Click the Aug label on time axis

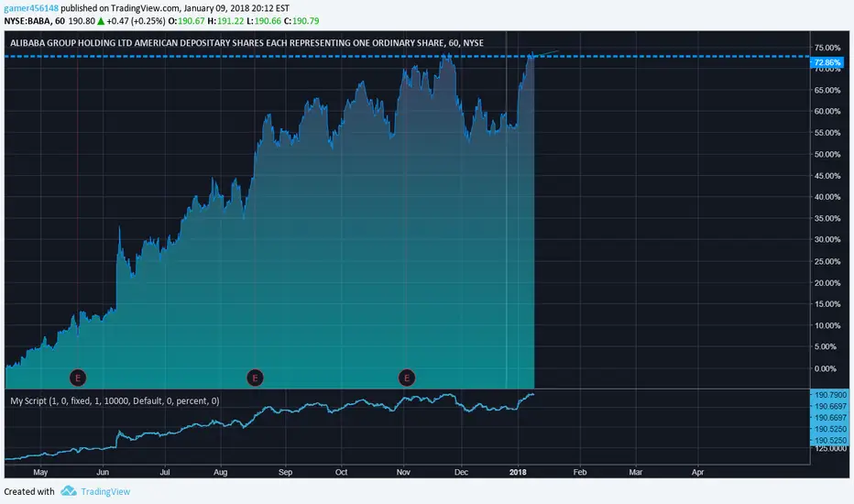click(221, 472)
